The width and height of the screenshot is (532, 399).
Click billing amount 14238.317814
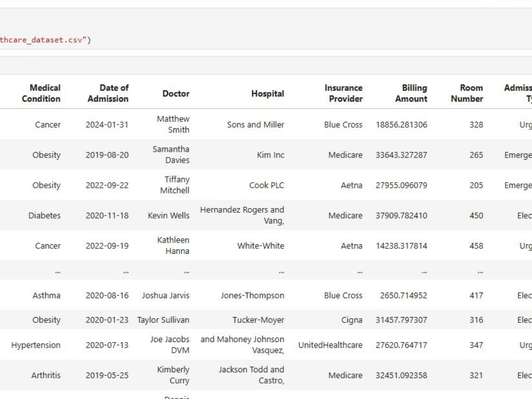coord(401,246)
